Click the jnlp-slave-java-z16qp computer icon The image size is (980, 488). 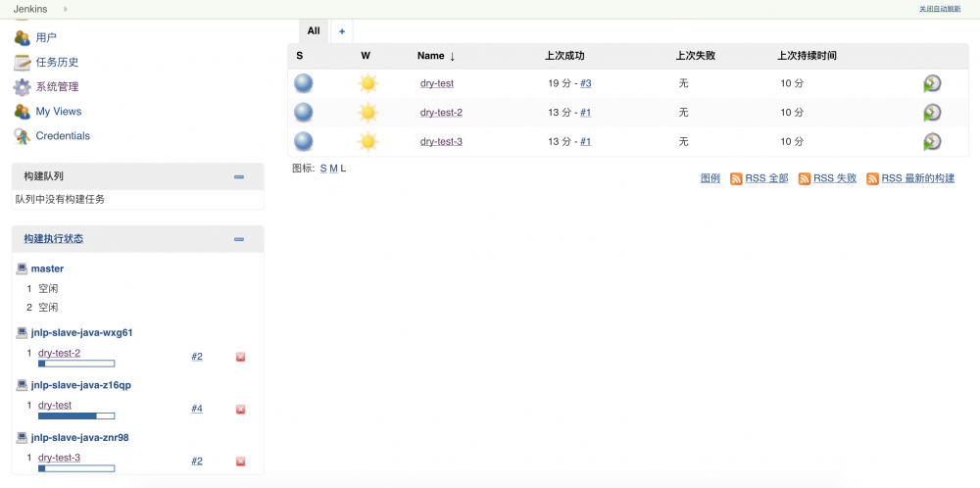pyautogui.click(x=22, y=385)
